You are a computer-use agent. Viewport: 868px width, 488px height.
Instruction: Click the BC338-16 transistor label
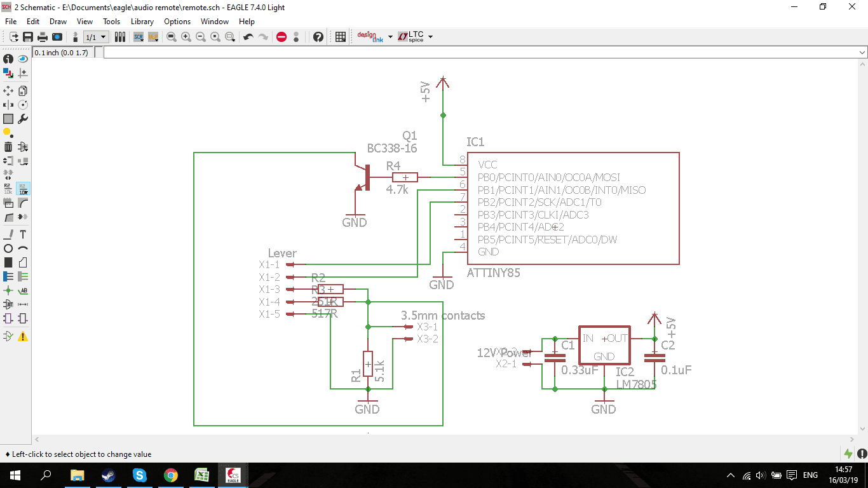[393, 148]
